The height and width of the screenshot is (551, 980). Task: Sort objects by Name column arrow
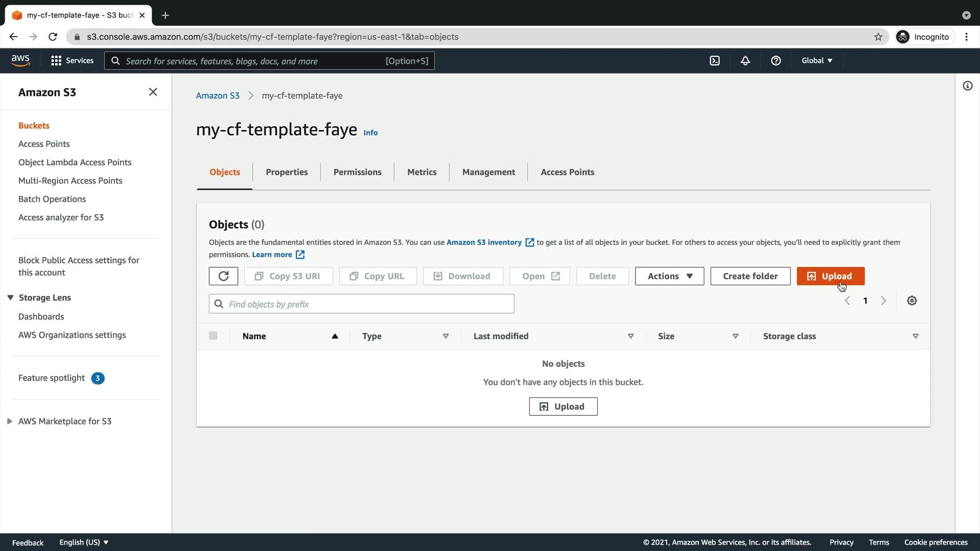click(335, 336)
